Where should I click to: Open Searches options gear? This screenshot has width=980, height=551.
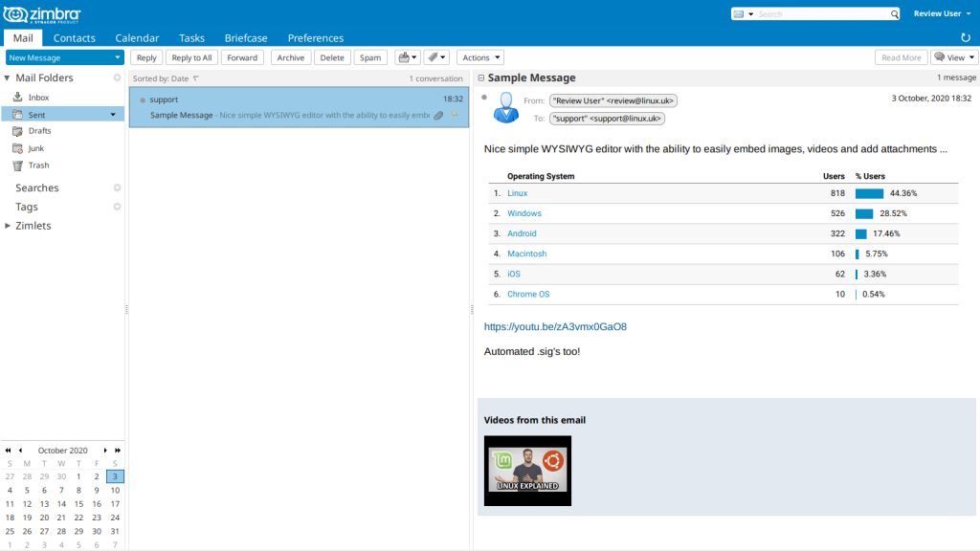tap(117, 188)
